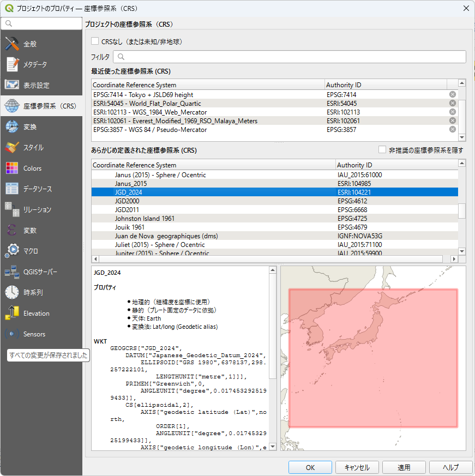Select the highlighted JGD_2024 row
475x476 pixels.
(x=275, y=192)
